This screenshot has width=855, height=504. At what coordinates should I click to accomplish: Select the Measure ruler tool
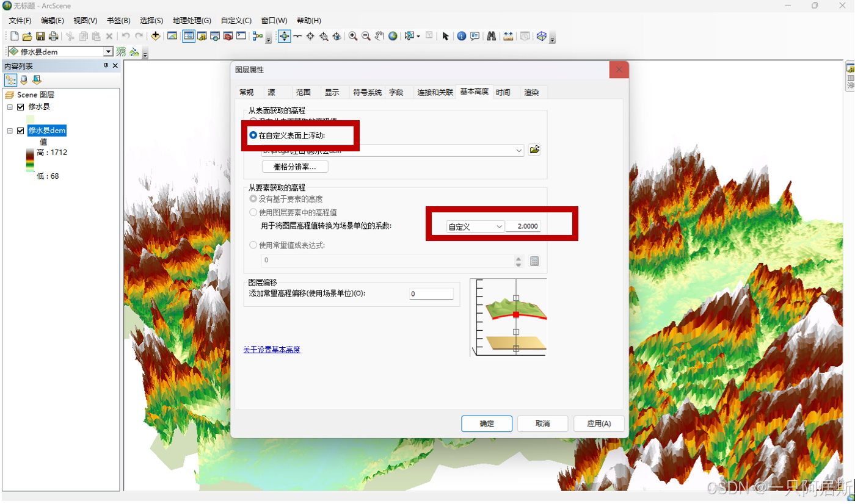click(508, 36)
